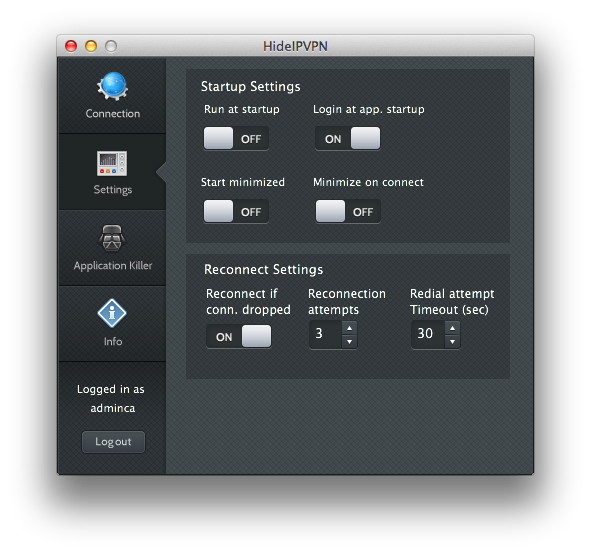Click the Reconnection attempts field showing 3
591x554 pixels.
point(325,334)
